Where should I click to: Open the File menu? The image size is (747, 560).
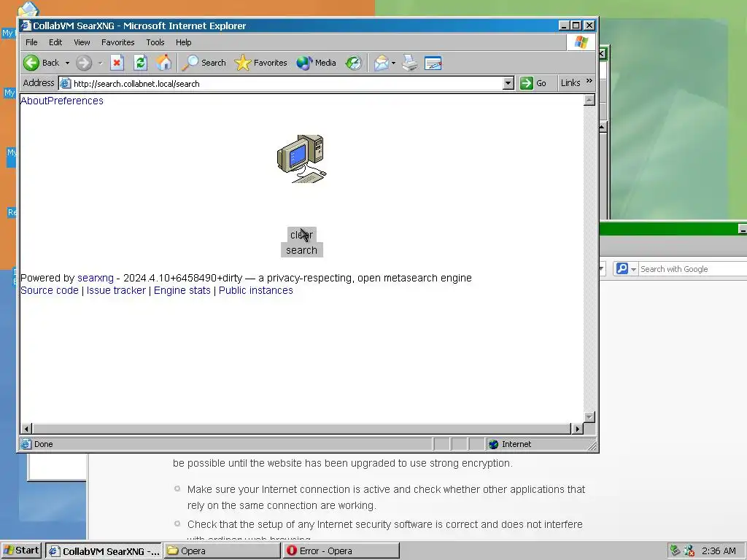click(31, 42)
